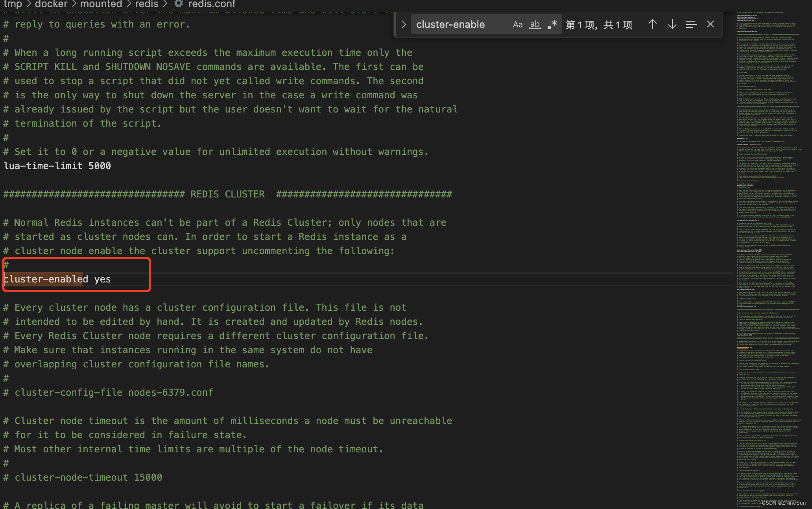Viewport: 812px width, 509px height.
Task: Select the mounted breadcrumb
Action: point(101,4)
